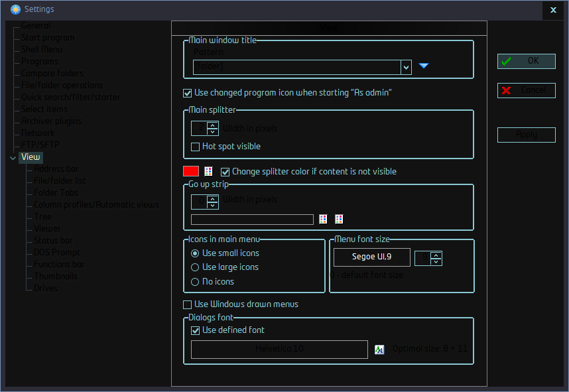Open color picker beside red splitter swatch

pos(208,171)
